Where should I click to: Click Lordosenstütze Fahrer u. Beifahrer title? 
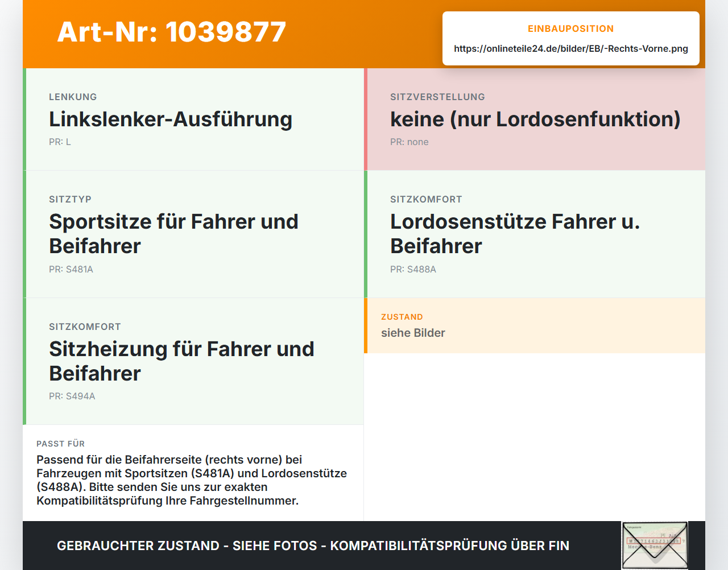point(515,234)
